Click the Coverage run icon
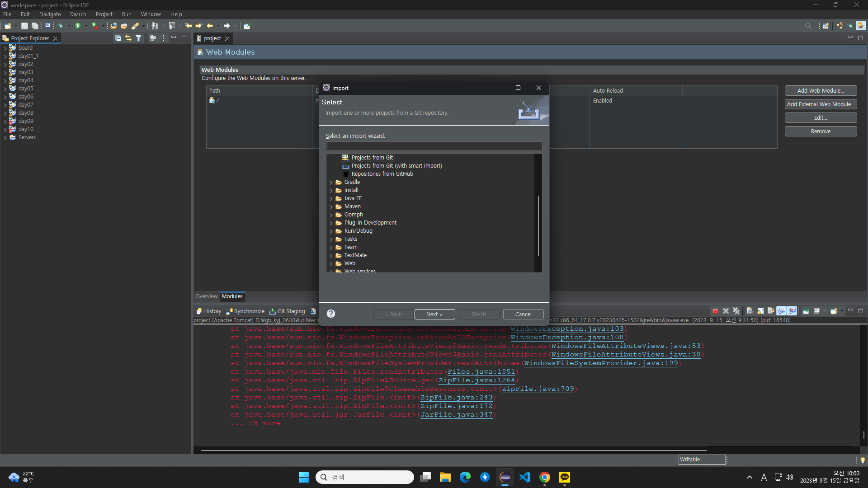Image resolution: width=868 pixels, height=488 pixels. click(95, 26)
